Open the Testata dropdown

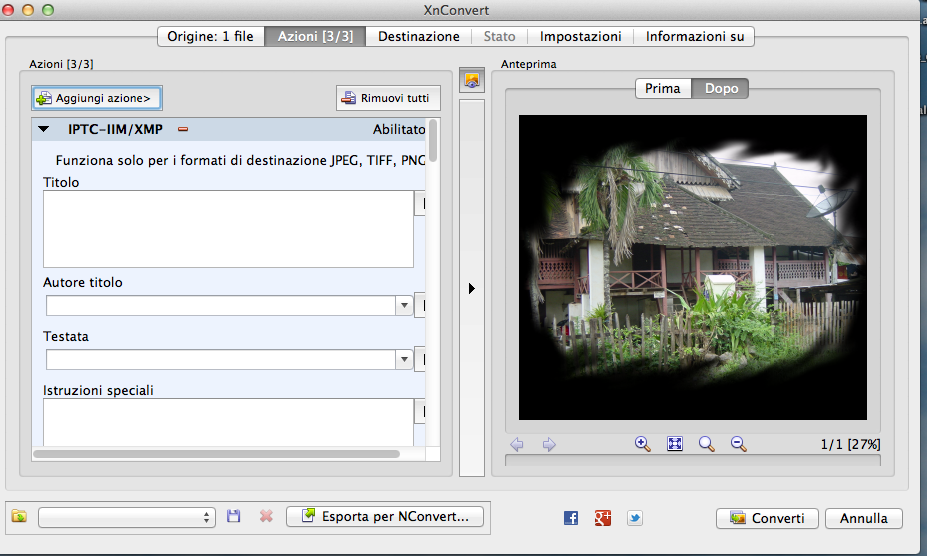pos(404,360)
